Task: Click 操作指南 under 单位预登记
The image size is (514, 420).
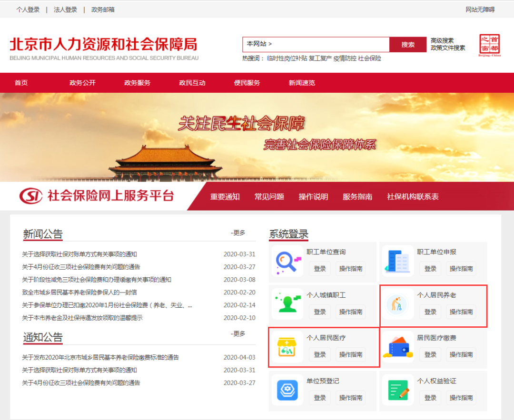Action: point(350,398)
